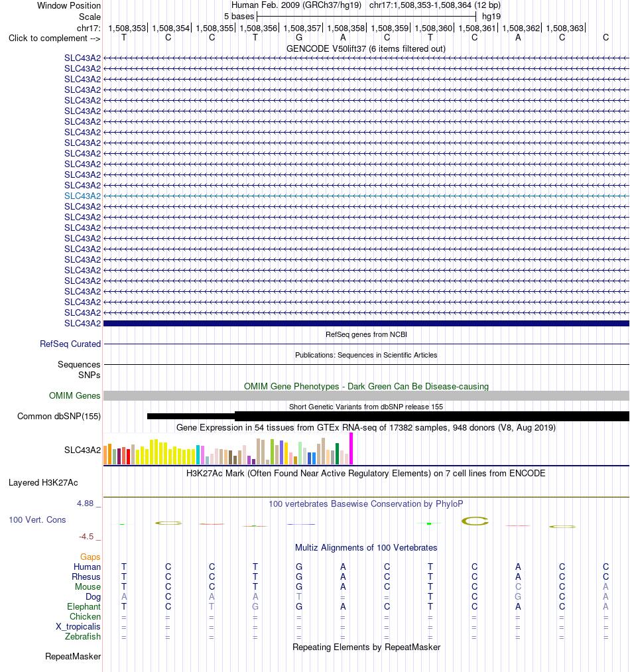Screen dimensions: 630x672
Task: Click the orange Gaps label
Action: pos(90,557)
